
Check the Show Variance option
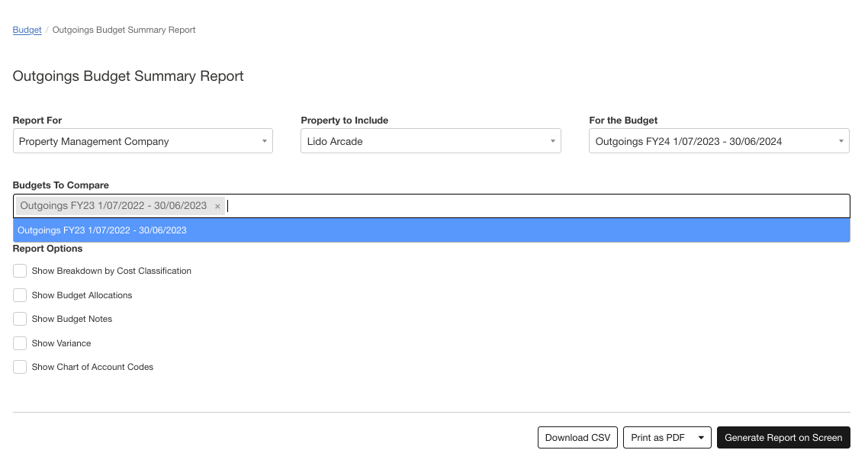click(20, 343)
